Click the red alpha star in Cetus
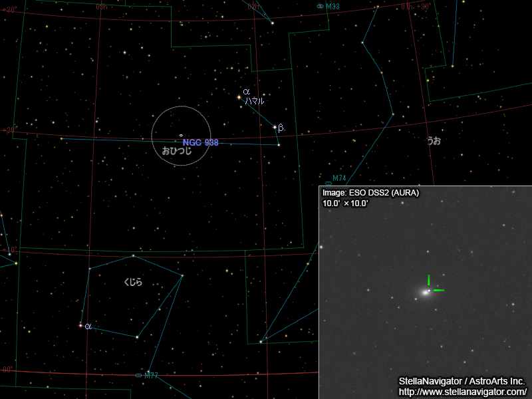The image size is (532, 399). pos(81,326)
